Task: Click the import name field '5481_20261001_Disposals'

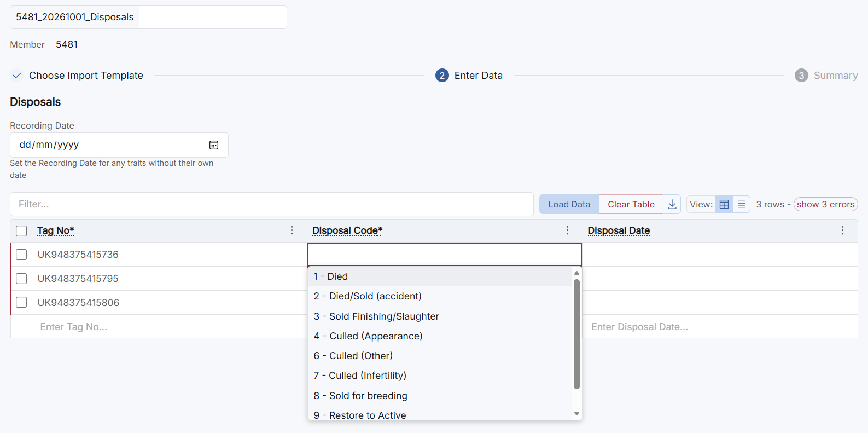Action: click(x=148, y=17)
